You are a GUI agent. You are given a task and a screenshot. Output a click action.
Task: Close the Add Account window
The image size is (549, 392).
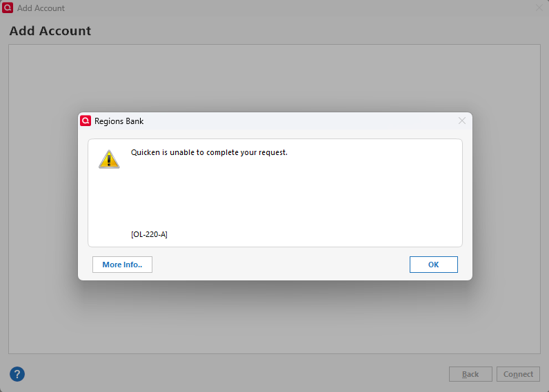tap(539, 8)
